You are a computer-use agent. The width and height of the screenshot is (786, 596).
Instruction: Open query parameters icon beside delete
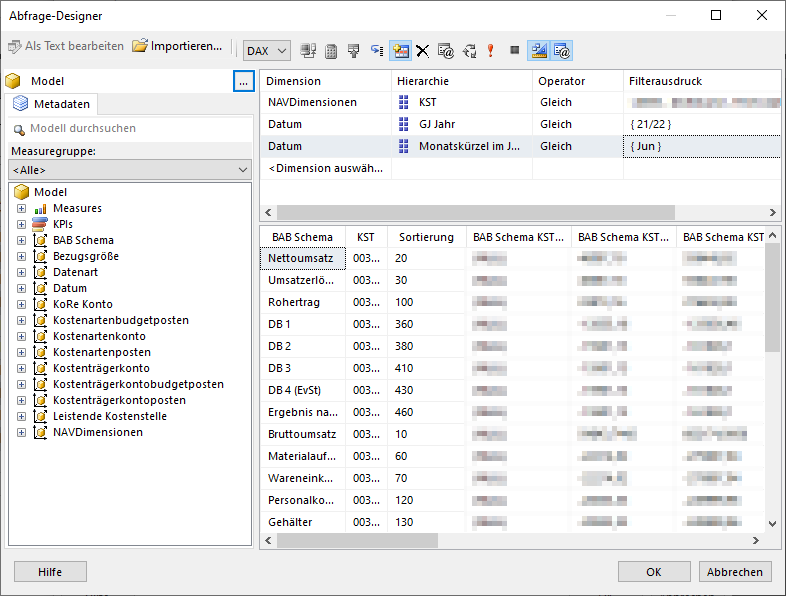(446, 51)
